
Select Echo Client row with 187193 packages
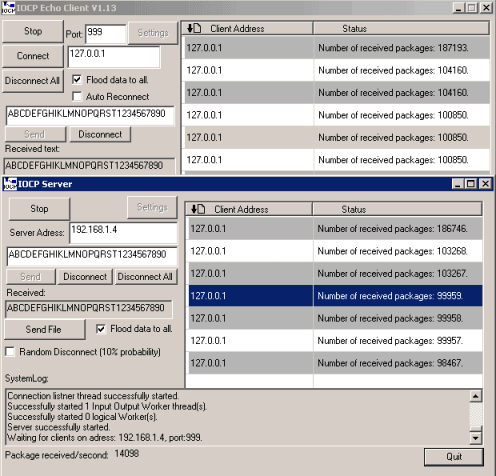(x=337, y=48)
